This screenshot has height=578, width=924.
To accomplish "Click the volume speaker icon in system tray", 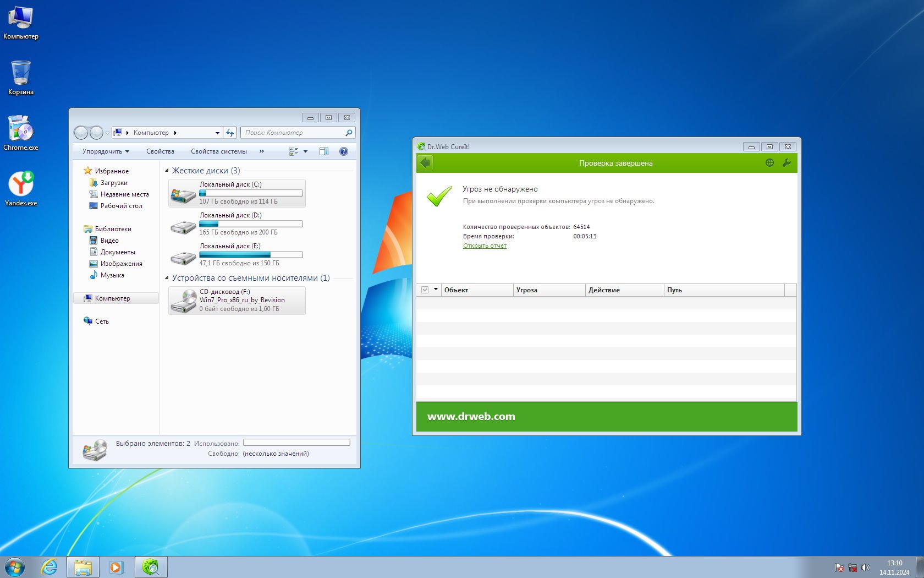I will pos(866,568).
